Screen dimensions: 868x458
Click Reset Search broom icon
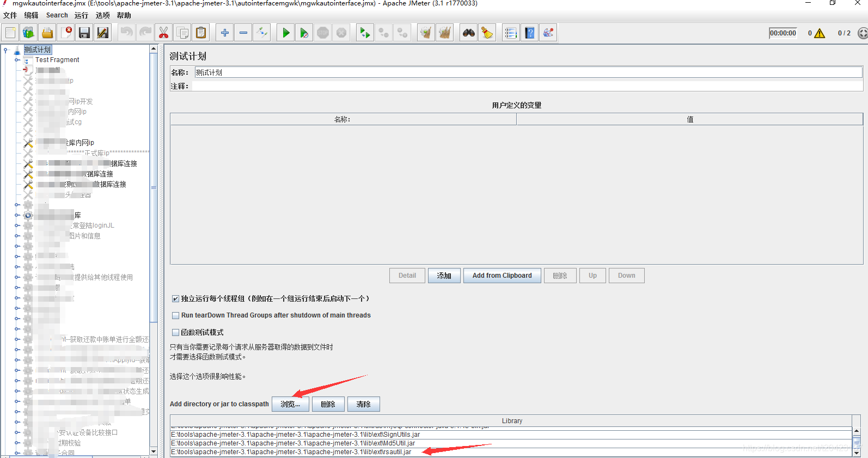coord(487,33)
